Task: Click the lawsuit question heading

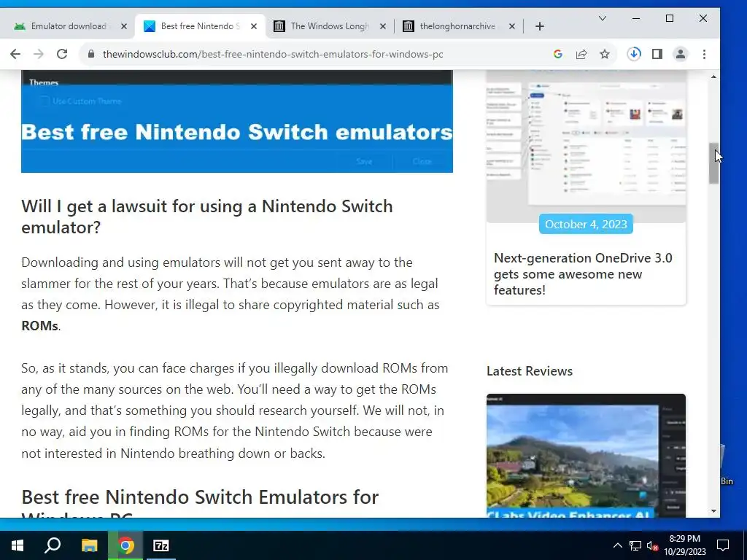Action: [206, 217]
